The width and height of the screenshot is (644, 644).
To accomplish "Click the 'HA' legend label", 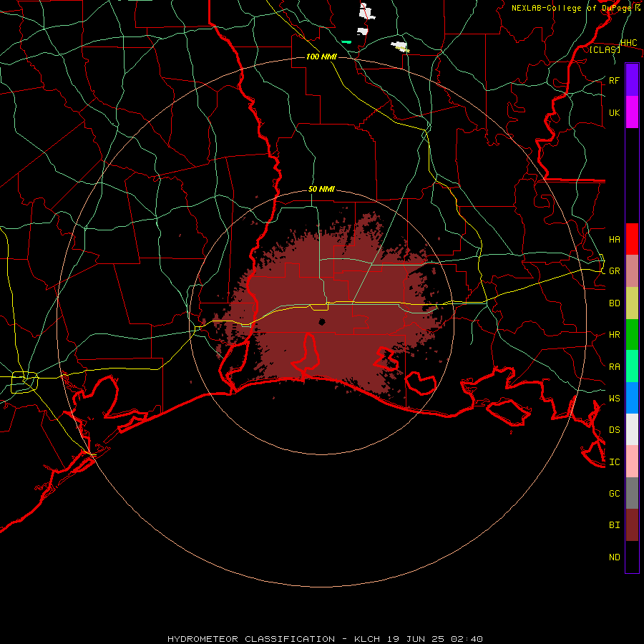I will [x=614, y=239].
